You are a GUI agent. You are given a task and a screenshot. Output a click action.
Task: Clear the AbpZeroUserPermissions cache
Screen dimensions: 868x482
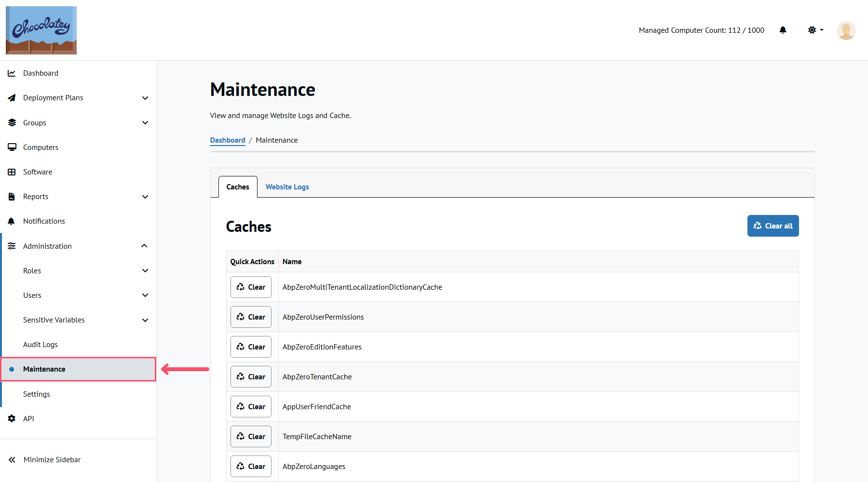(x=251, y=317)
